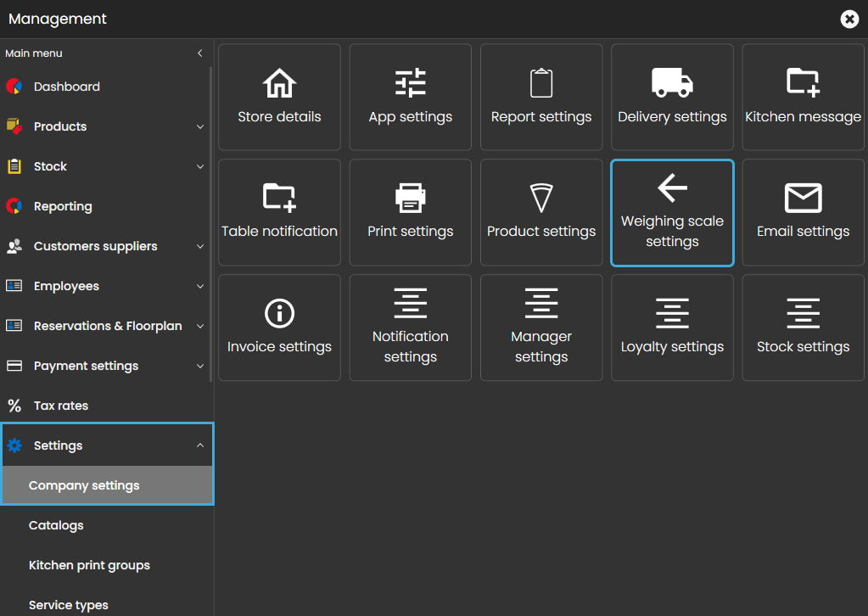Viewport: 868px width, 616px height.
Task: Open Invoice settings info icon
Action: [279, 313]
